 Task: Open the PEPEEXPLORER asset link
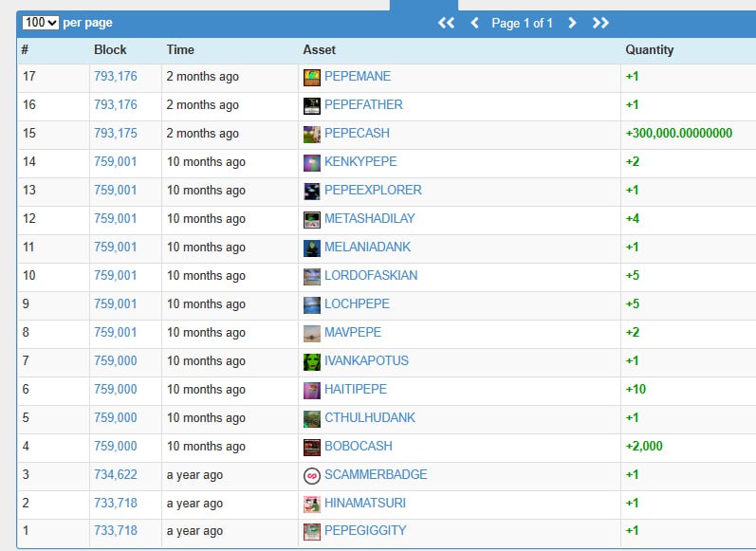(x=373, y=190)
